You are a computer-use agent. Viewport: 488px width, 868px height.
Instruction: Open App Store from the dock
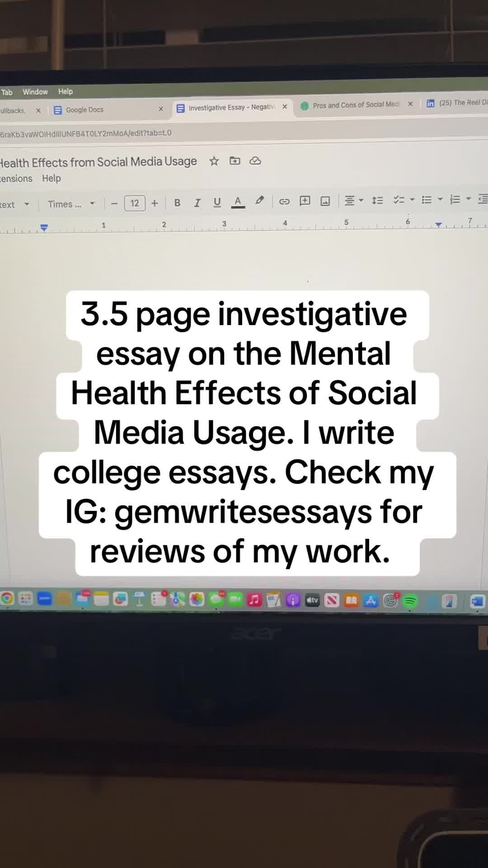[x=371, y=600]
